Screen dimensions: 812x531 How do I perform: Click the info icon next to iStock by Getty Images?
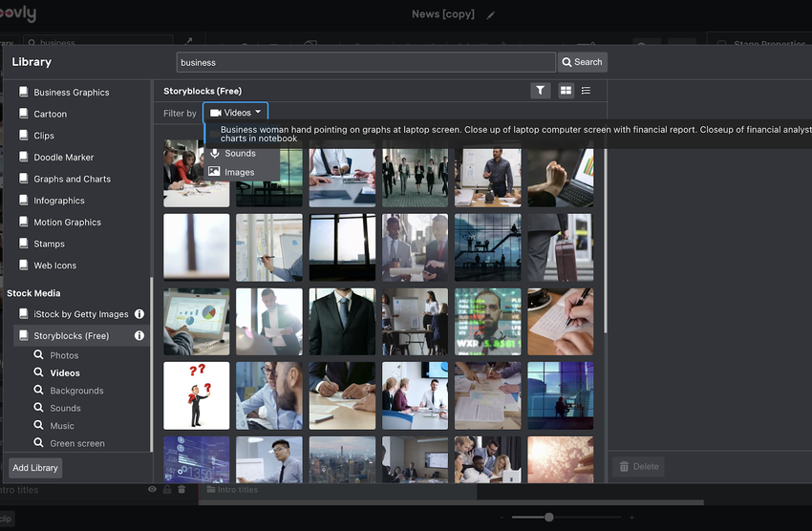(x=139, y=314)
